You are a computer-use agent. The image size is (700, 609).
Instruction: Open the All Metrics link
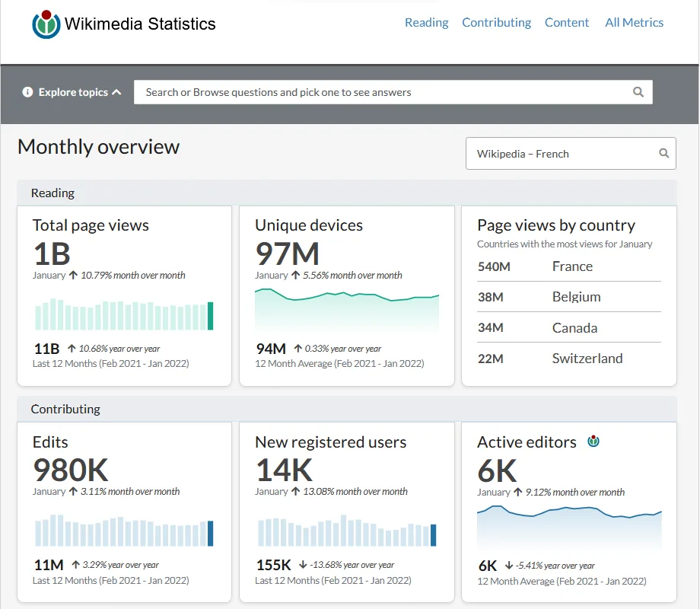634,22
